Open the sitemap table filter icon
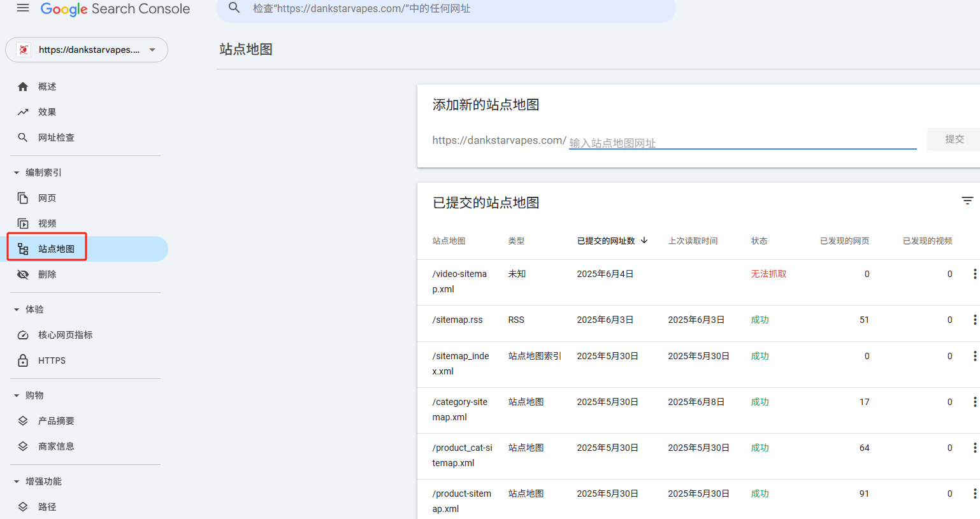The image size is (980, 519). tap(967, 201)
